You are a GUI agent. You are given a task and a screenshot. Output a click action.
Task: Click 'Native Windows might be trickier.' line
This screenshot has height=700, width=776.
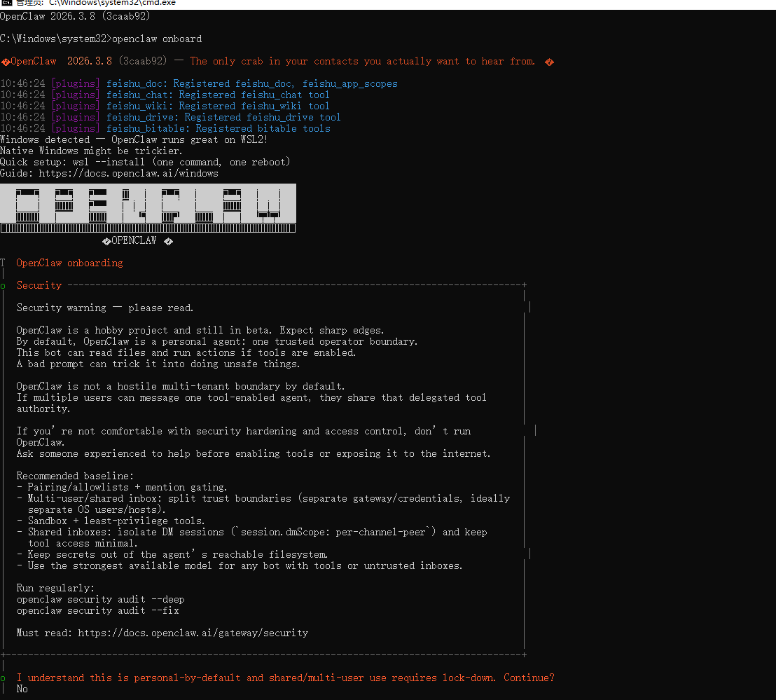click(x=91, y=151)
